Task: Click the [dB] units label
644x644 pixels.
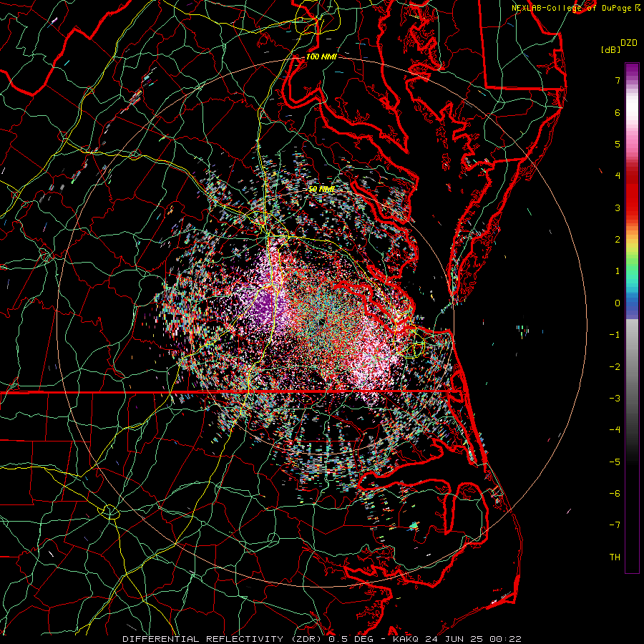Action: click(x=610, y=49)
